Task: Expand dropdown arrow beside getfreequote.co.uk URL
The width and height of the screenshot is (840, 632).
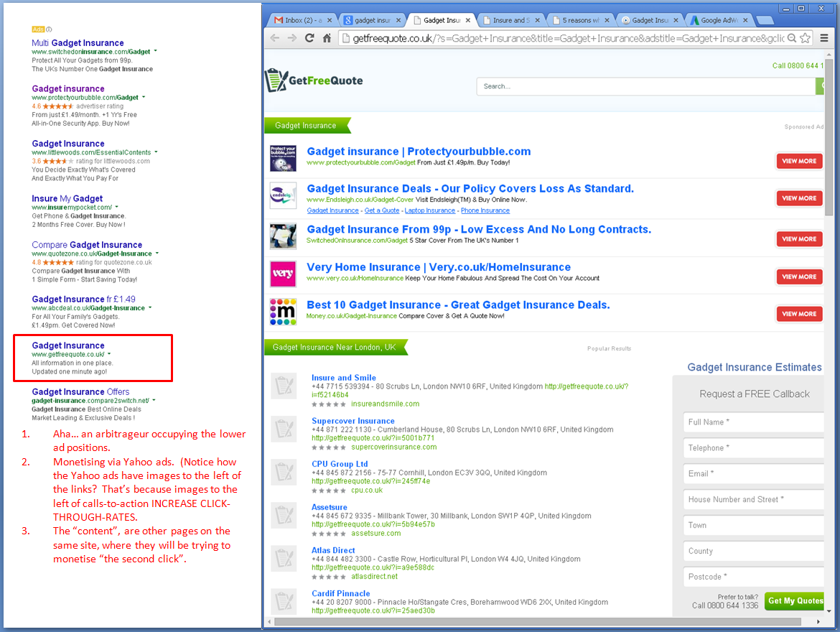Action: pos(109,354)
